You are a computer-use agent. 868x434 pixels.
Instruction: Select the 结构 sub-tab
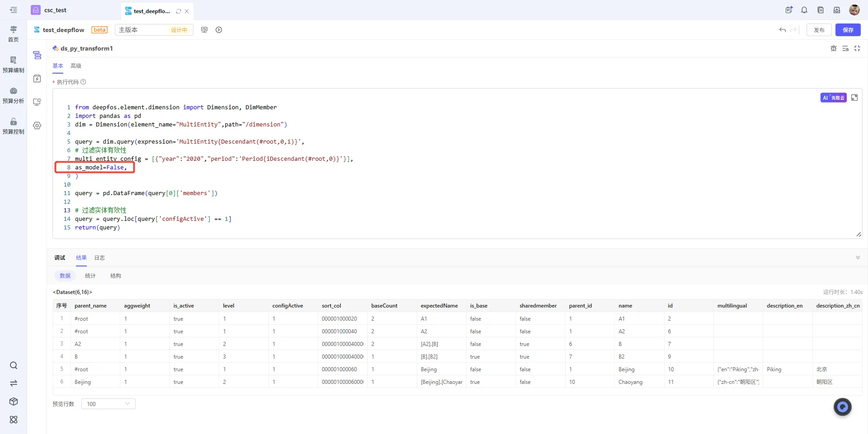116,275
